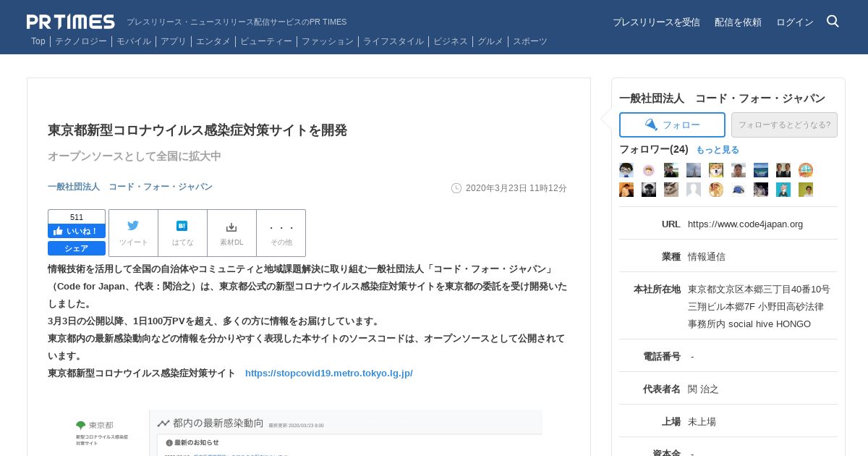Click もっと見る followers link
Screen dimensions: 868x456
coord(718,150)
